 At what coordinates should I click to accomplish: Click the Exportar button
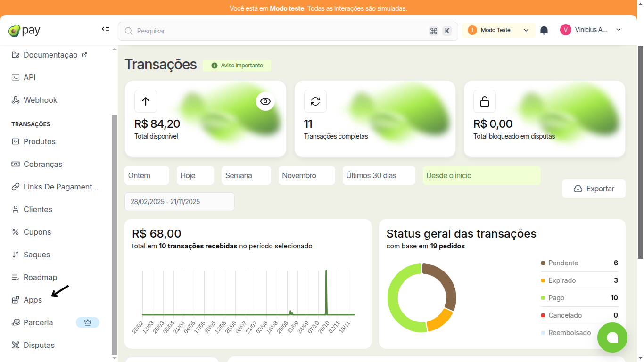pos(594,188)
